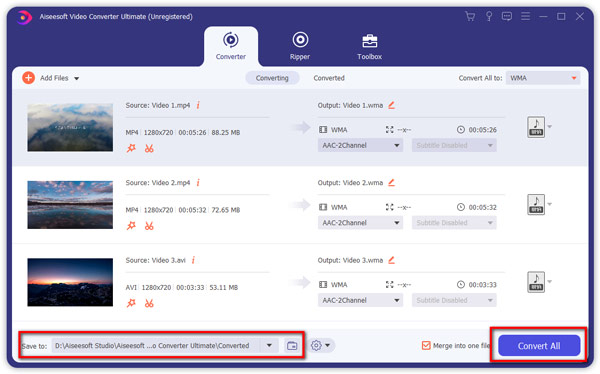Show the info icon next to Video 3.avi
The width and height of the screenshot is (600, 374).
(x=193, y=260)
